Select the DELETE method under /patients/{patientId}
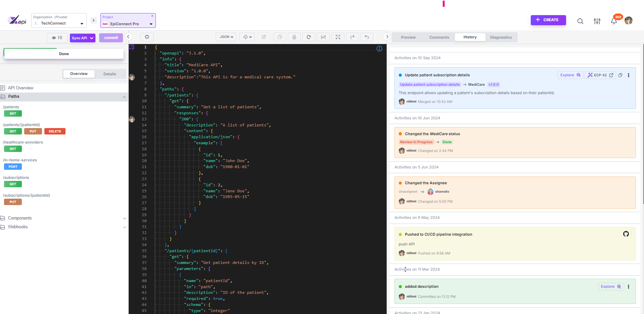Viewport: 644px width, 314px height. (55, 131)
